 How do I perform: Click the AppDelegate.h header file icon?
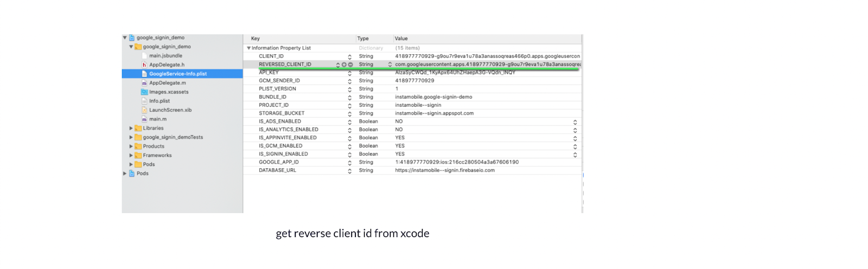(x=144, y=65)
